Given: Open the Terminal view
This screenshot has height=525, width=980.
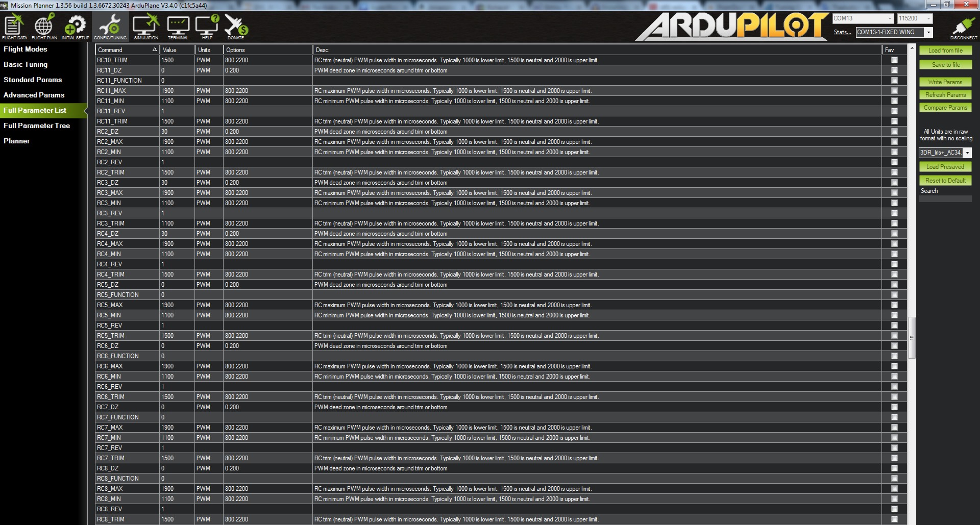Looking at the screenshot, I should point(178,27).
